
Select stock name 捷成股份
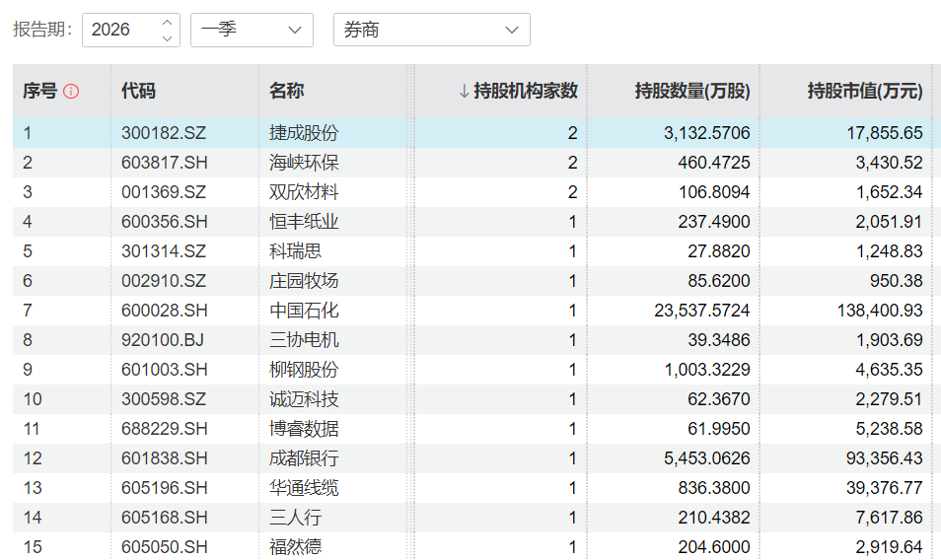click(304, 133)
